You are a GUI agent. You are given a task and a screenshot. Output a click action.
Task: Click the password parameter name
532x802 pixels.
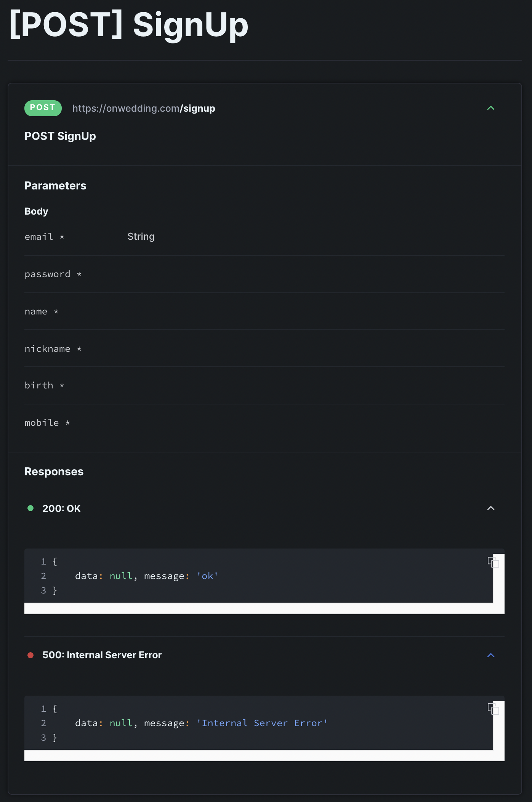48,274
